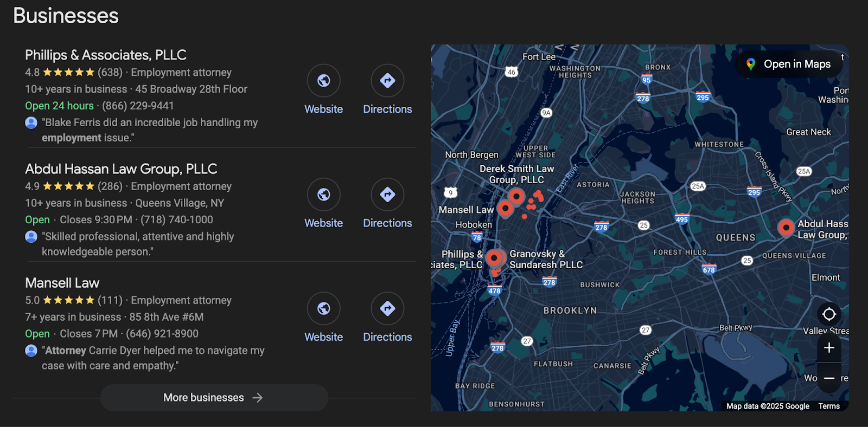Select Abdul Hassan Law Group map pin
Viewport: 868px width, 427px height.
point(786,228)
